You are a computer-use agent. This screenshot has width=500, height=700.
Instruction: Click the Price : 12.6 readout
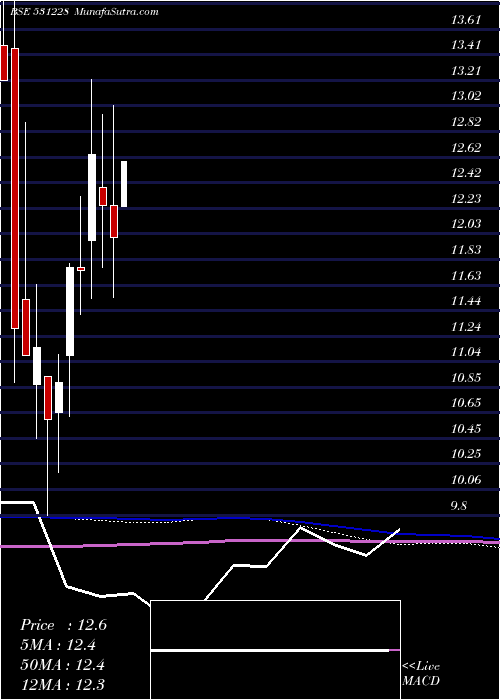pos(63,625)
